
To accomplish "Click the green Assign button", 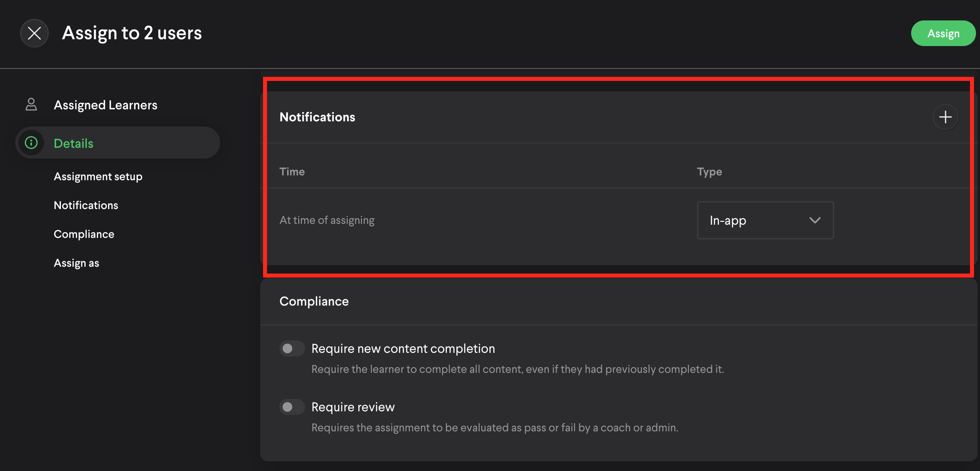I will [943, 33].
